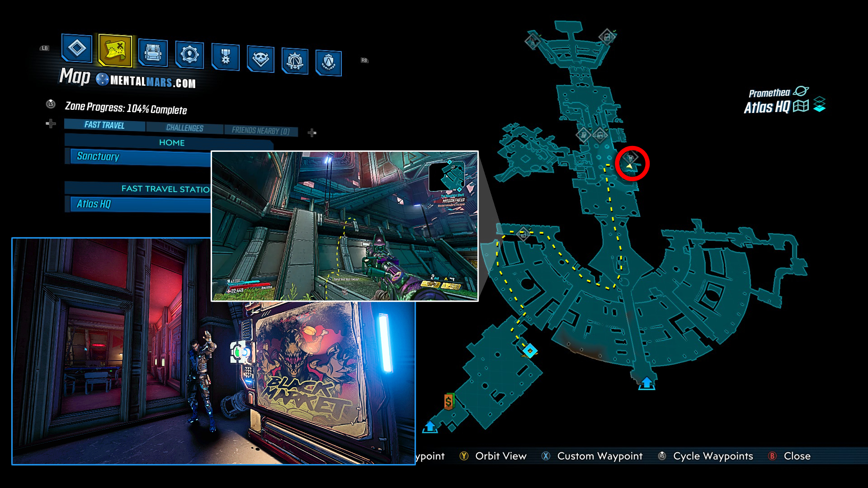Image resolution: width=868 pixels, height=488 pixels.
Task: Click the RS stick button icon
Action: click(x=662, y=456)
